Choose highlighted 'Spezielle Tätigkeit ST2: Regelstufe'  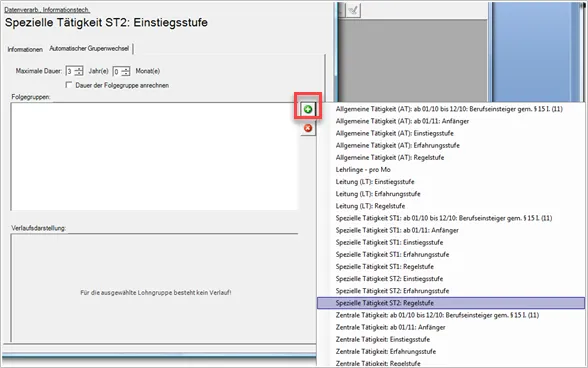(x=451, y=303)
